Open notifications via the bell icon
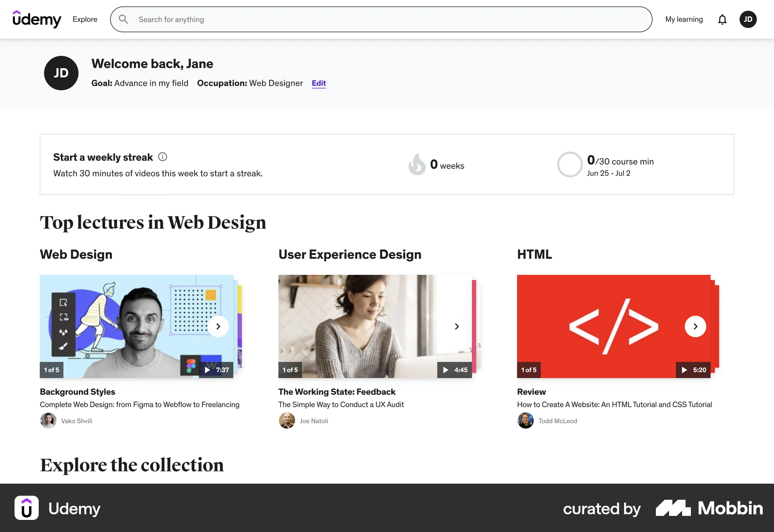The width and height of the screenshot is (774, 532). [x=722, y=19]
